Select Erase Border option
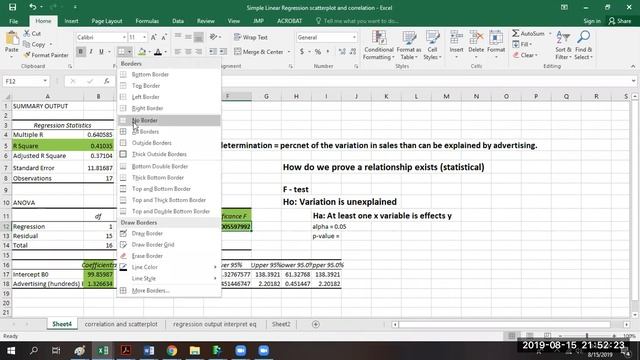This screenshot has height=360, width=640. point(169,256)
